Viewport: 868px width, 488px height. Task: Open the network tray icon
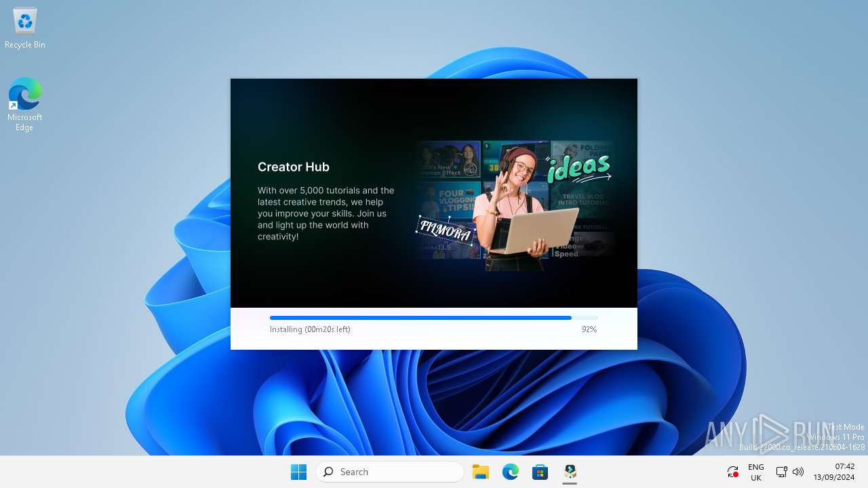781,472
